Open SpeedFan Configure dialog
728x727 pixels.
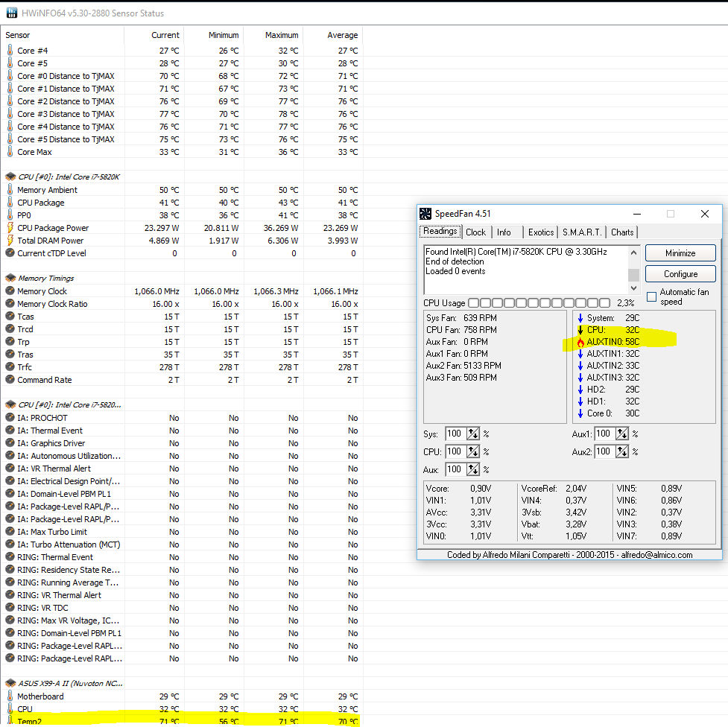[x=680, y=274]
